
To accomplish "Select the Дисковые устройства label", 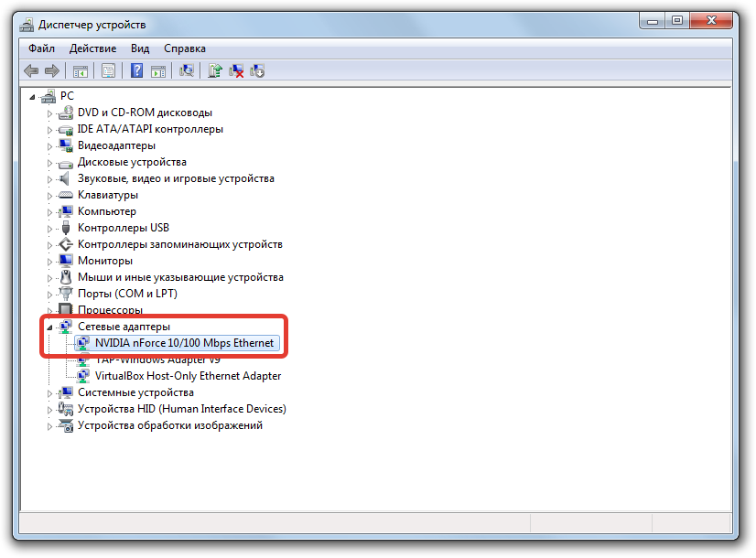I will pyautogui.click(x=132, y=162).
